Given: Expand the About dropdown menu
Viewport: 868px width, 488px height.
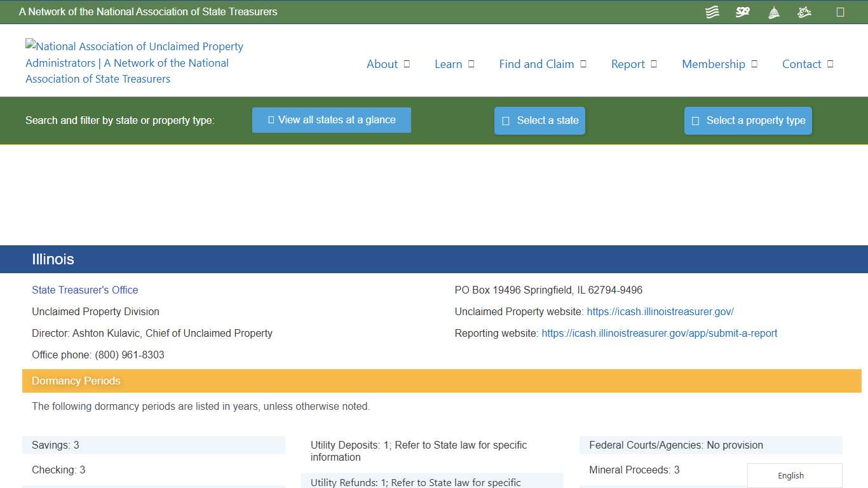Looking at the screenshot, I should [x=407, y=64].
